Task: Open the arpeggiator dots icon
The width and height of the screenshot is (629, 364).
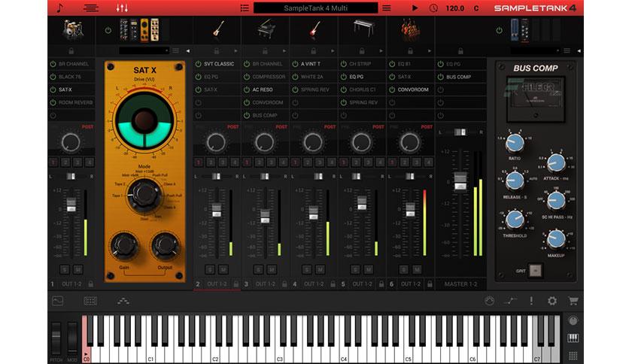Action: 123,301
